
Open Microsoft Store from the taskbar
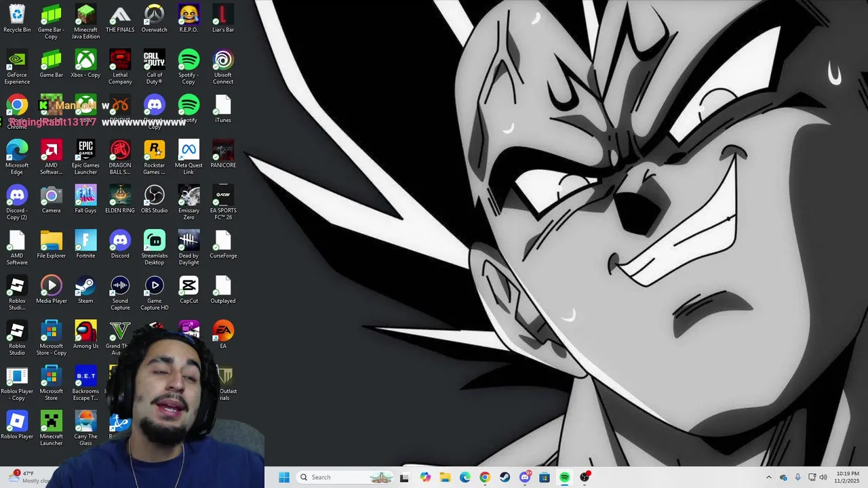pos(545,477)
